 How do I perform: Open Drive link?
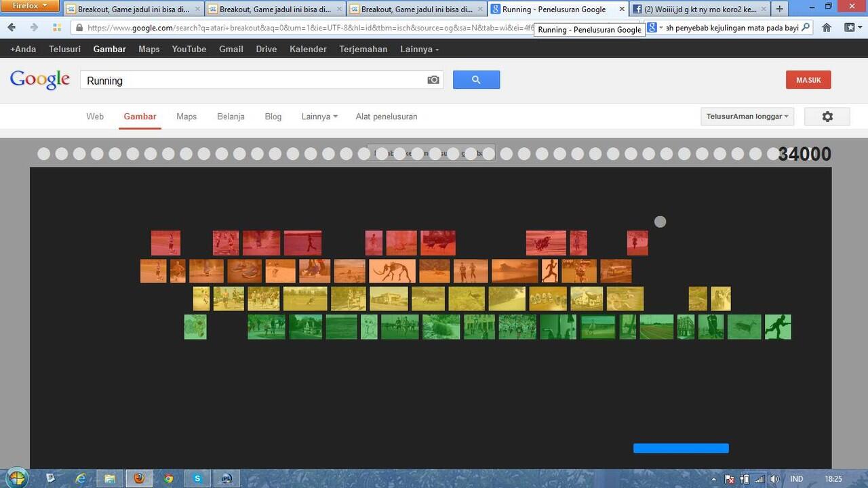(267, 49)
